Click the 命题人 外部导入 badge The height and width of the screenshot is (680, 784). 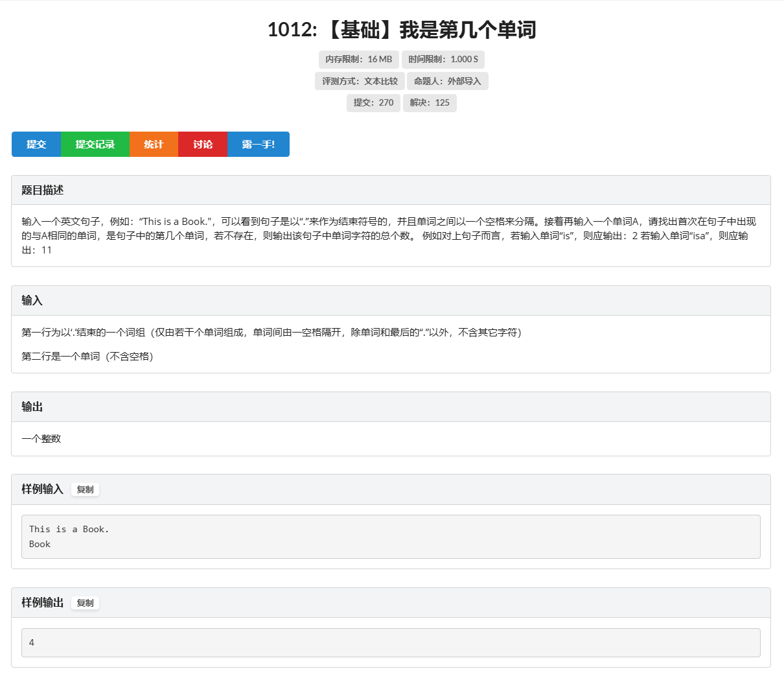point(448,81)
